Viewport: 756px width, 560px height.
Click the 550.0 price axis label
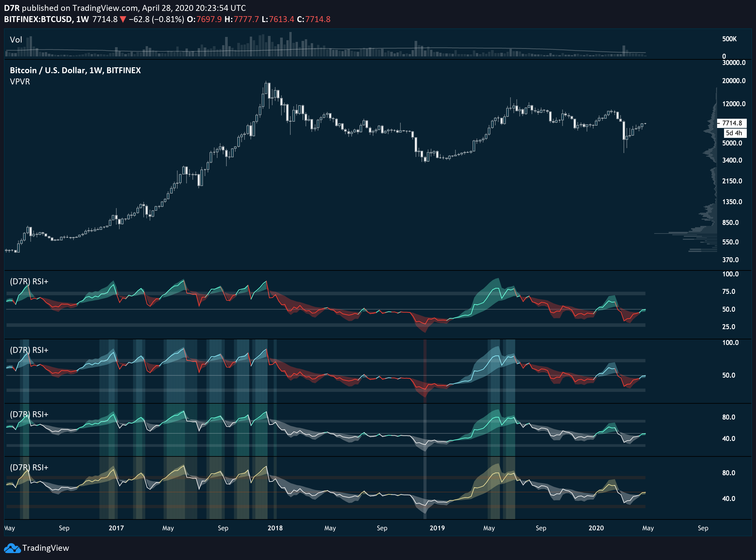click(x=730, y=242)
